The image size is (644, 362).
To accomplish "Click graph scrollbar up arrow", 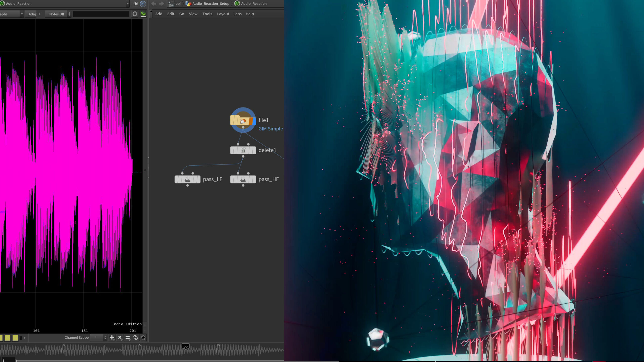I will pyautogui.click(x=145, y=325).
